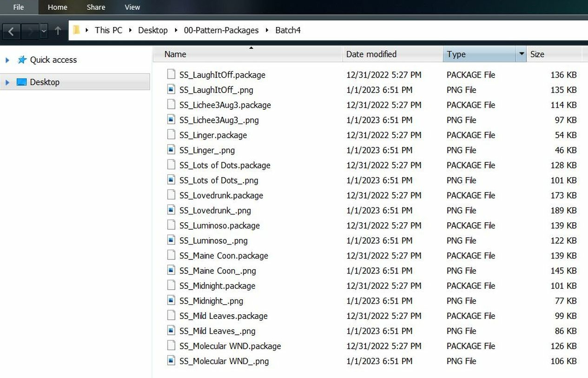Select the SS_Molecular WND.package file
The image size is (588, 378).
(x=230, y=346)
